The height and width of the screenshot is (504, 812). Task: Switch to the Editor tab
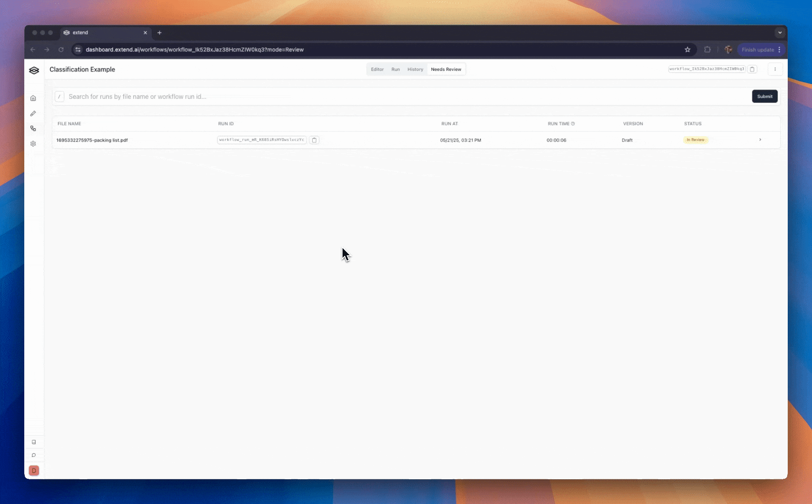[x=377, y=69]
